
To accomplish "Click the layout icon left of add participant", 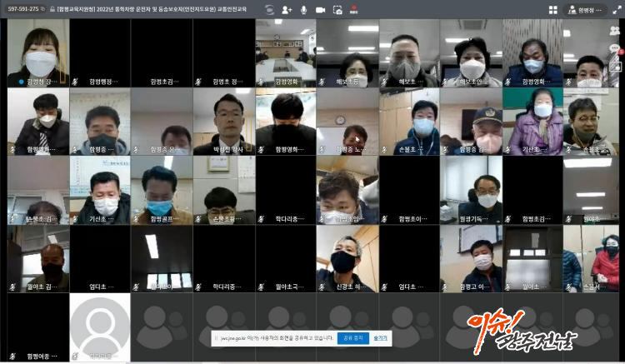I will click(269, 10).
